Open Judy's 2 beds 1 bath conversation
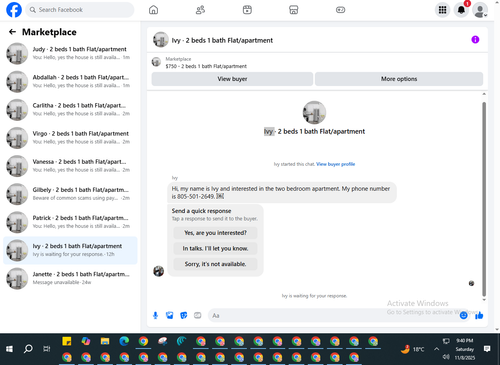This screenshot has width=500, height=365. pyautogui.click(x=70, y=53)
